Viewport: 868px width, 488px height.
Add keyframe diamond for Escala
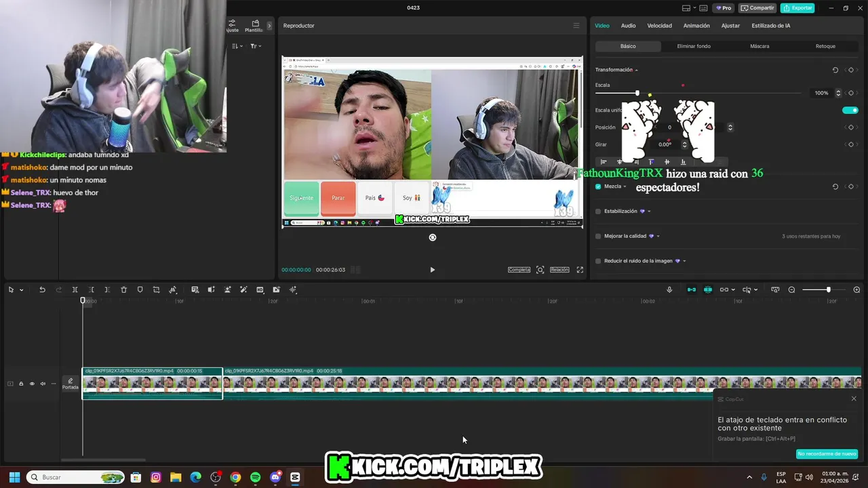point(851,93)
